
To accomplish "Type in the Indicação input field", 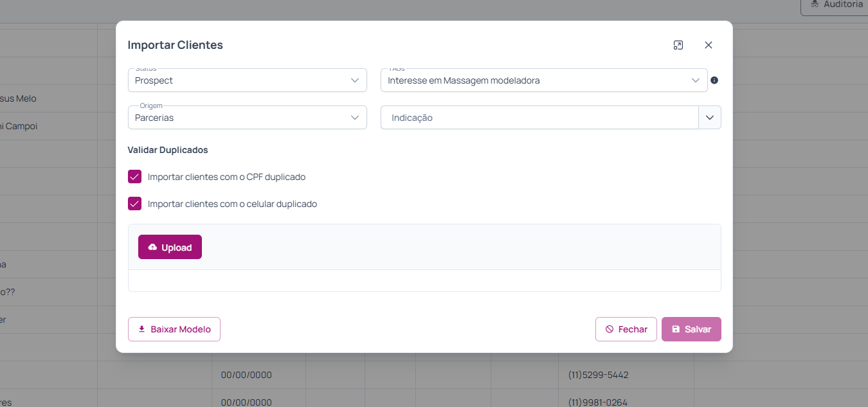I will coord(539,118).
